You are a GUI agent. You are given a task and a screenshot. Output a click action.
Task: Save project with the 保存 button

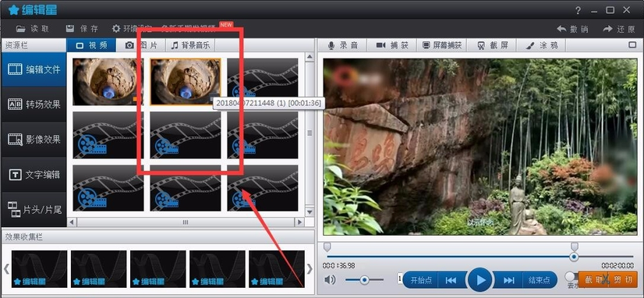point(82,29)
